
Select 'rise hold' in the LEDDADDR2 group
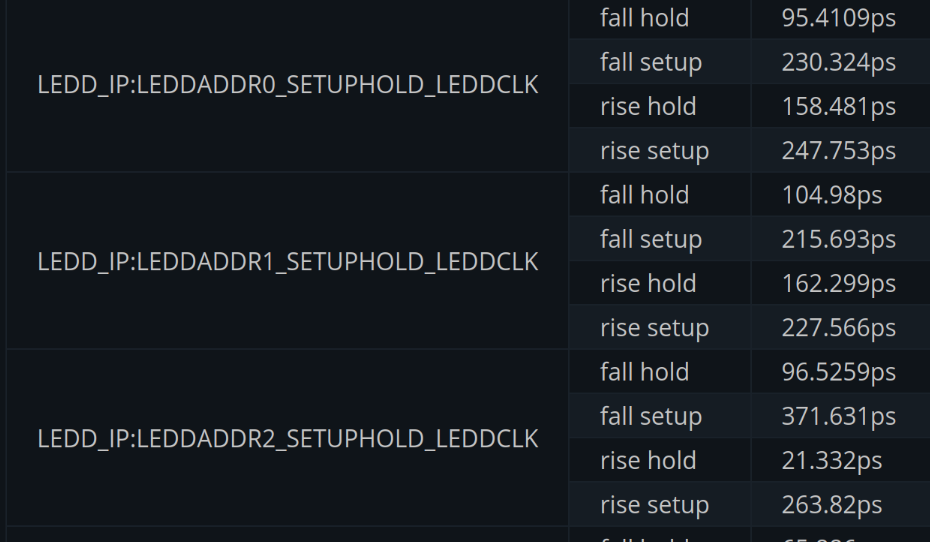coord(648,460)
